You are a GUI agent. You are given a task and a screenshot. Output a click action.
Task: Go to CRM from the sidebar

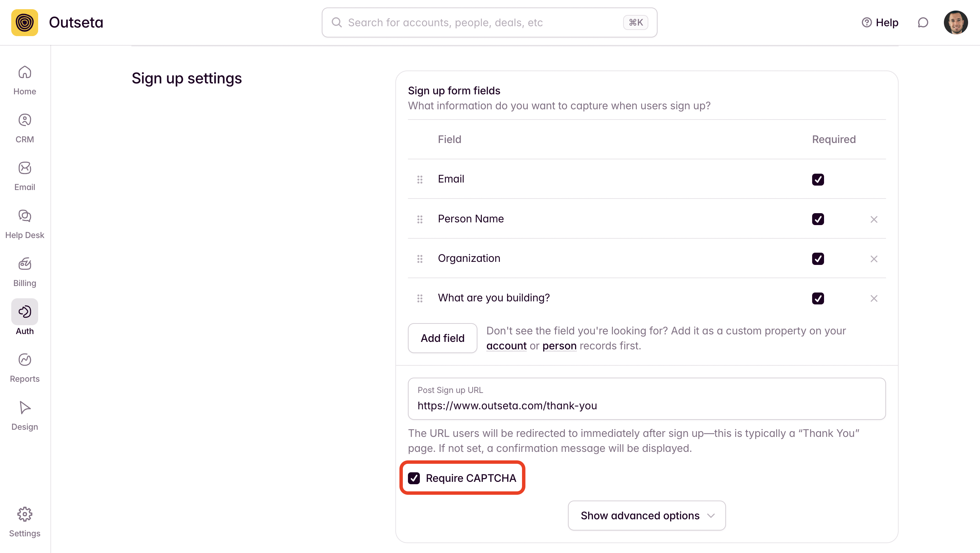pyautogui.click(x=25, y=128)
